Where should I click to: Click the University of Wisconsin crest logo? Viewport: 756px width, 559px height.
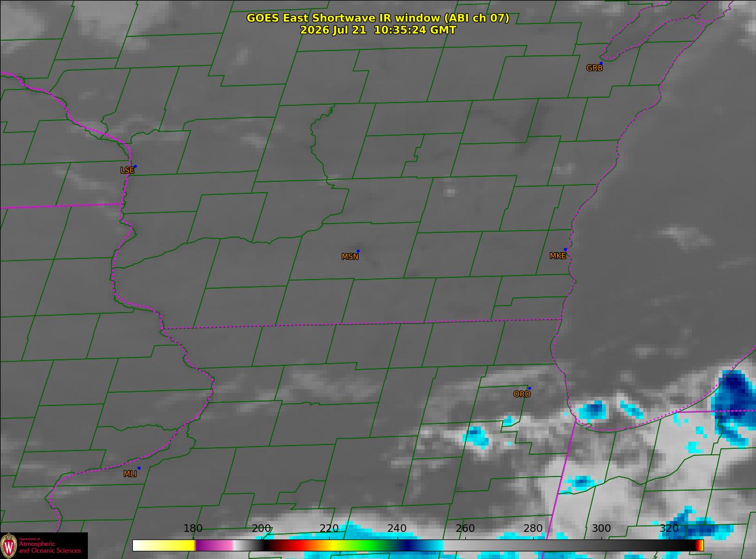[9, 545]
